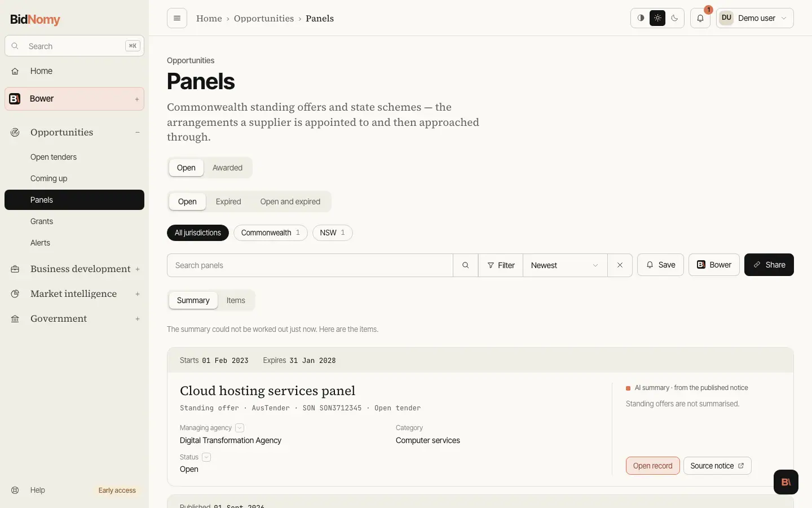The height and width of the screenshot is (508, 812).
Task: Clear the search with X button
Action: pyautogui.click(x=620, y=265)
